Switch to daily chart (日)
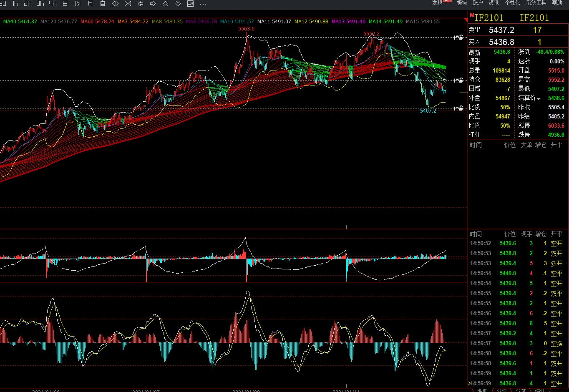This screenshot has width=569, height=392. pos(65,3)
